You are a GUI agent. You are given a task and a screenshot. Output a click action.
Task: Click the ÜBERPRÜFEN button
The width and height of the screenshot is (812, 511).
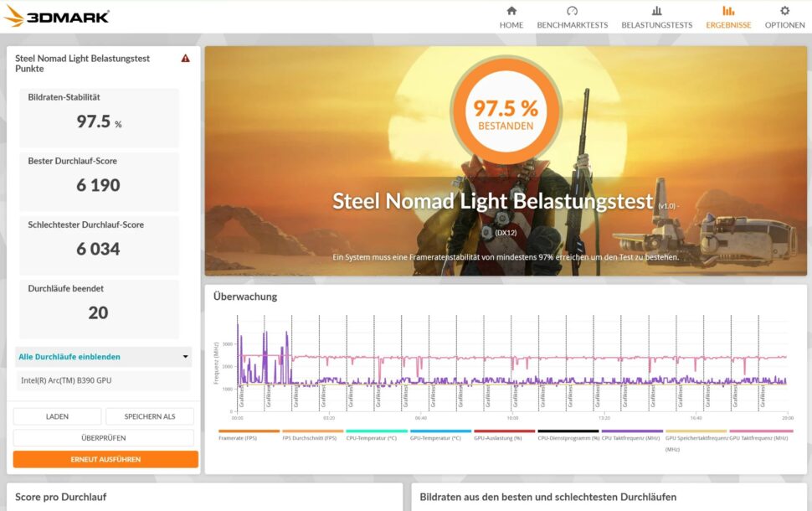click(104, 438)
